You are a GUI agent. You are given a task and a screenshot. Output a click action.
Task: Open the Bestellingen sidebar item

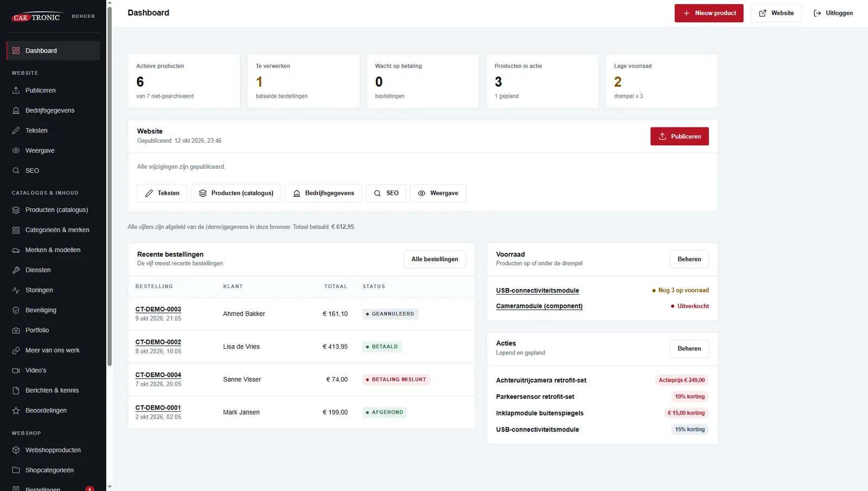pos(53,487)
